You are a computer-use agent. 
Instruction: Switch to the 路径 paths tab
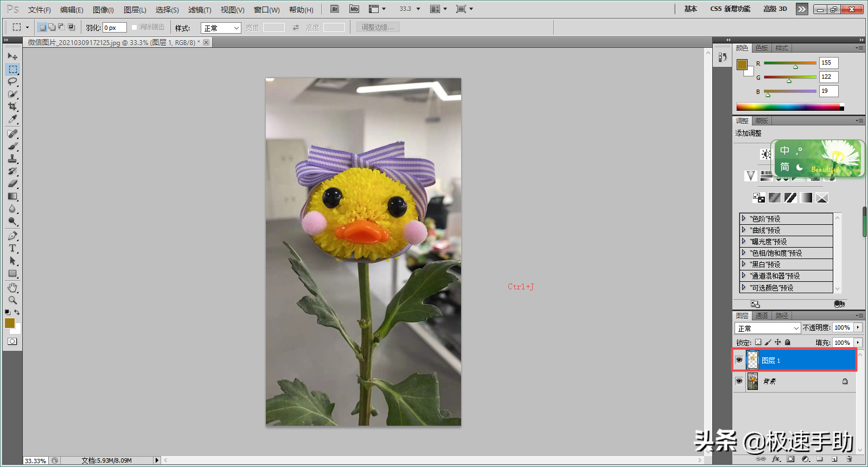782,315
